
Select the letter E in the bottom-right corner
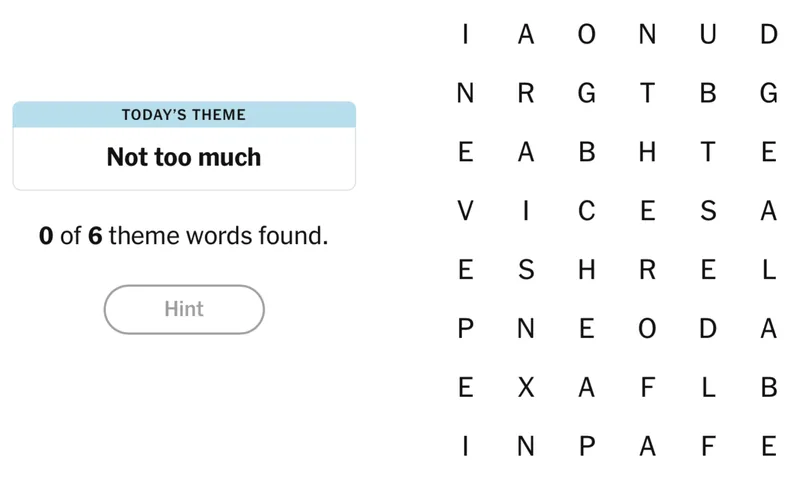point(768,446)
